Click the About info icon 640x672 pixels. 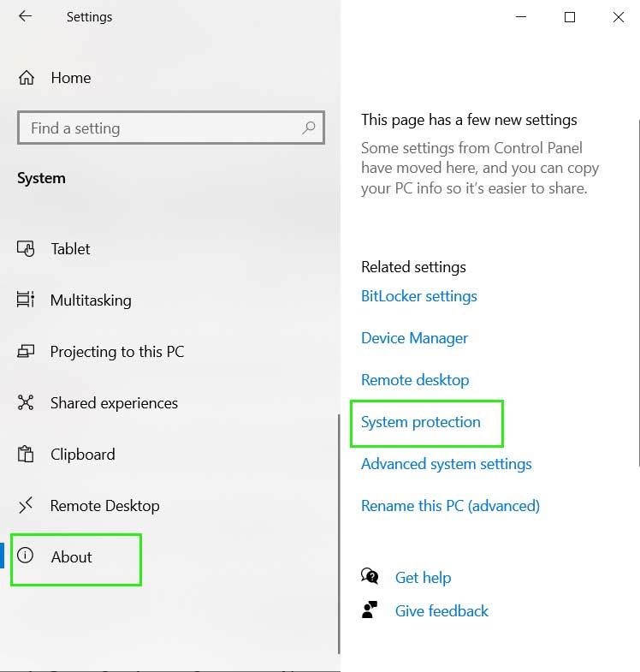pyautogui.click(x=26, y=556)
